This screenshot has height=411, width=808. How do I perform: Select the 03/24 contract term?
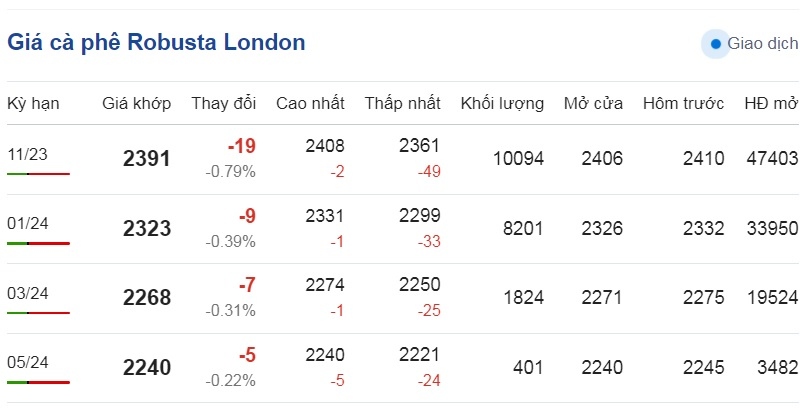(x=28, y=293)
